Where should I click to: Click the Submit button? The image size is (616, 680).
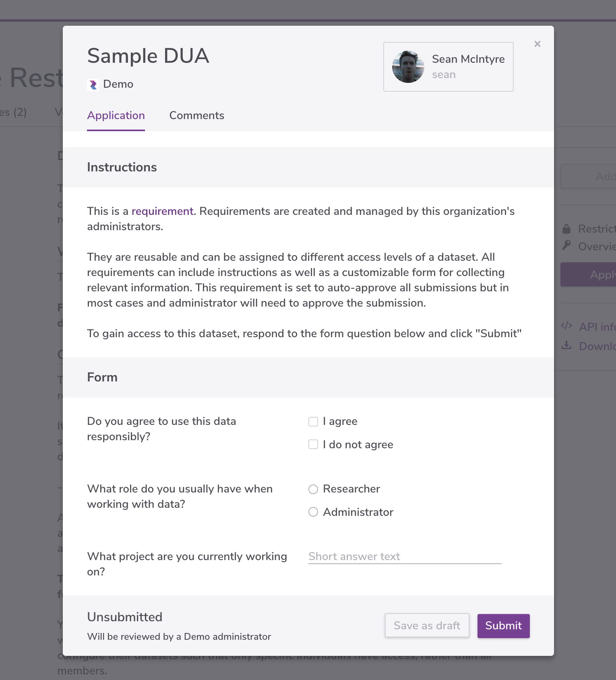pos(503,626)
